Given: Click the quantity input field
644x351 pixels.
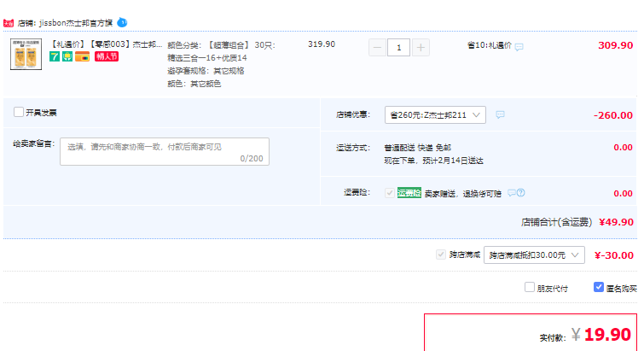Looking at the screenshot, I should click(399, 48).
